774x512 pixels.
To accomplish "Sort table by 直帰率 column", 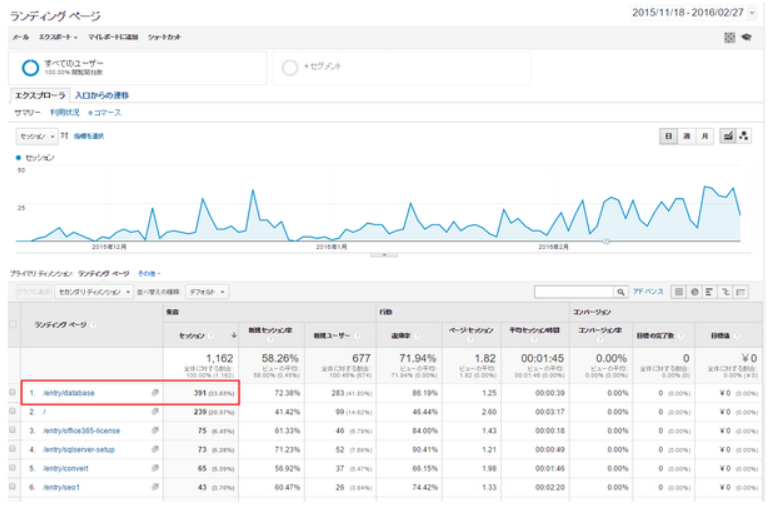I will [401, 336].
